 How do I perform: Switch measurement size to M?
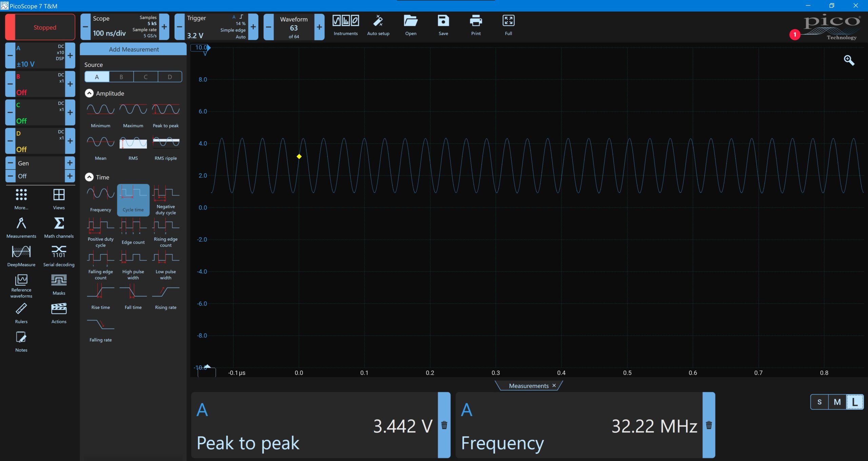(x=837, y=402)
